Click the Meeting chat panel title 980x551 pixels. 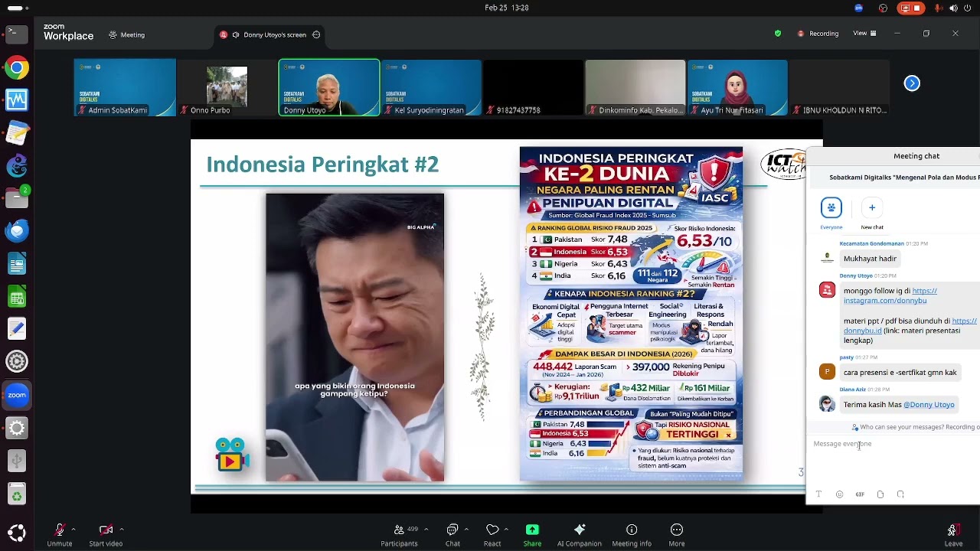916,156
